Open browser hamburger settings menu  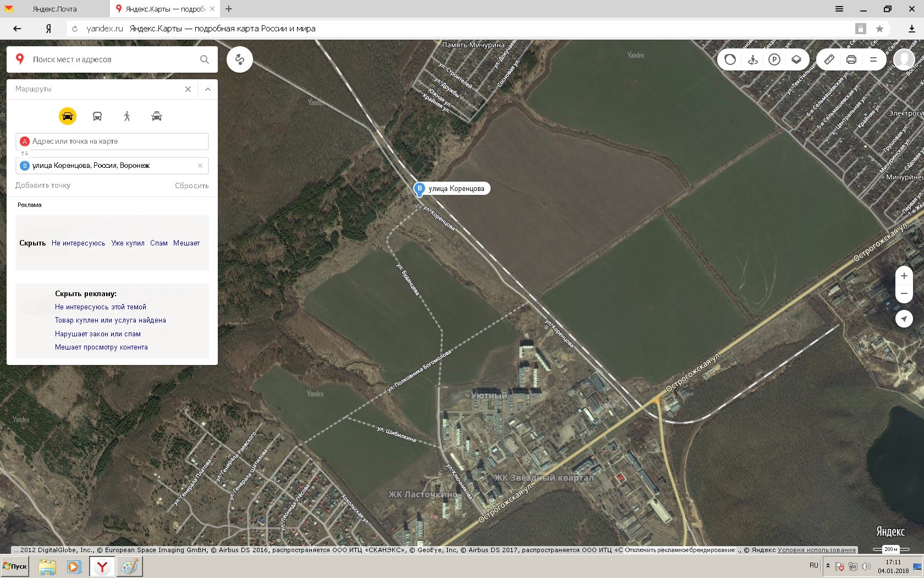coord(839,9)
